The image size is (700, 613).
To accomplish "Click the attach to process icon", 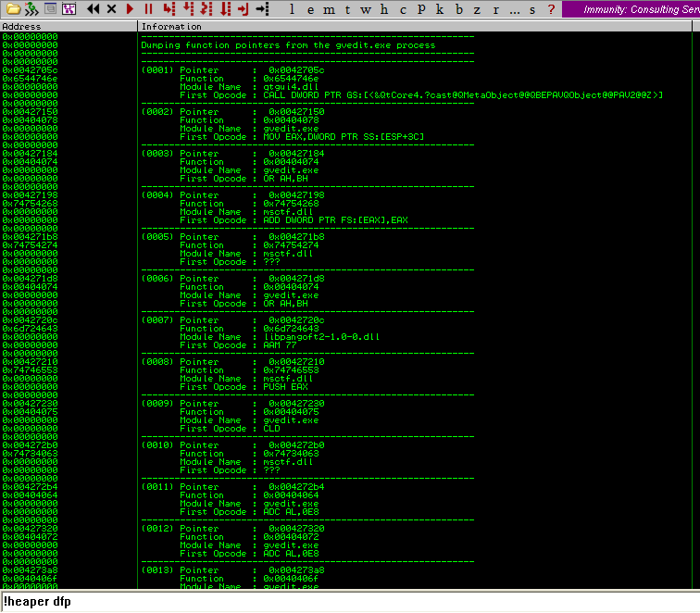I will [31, 8].
